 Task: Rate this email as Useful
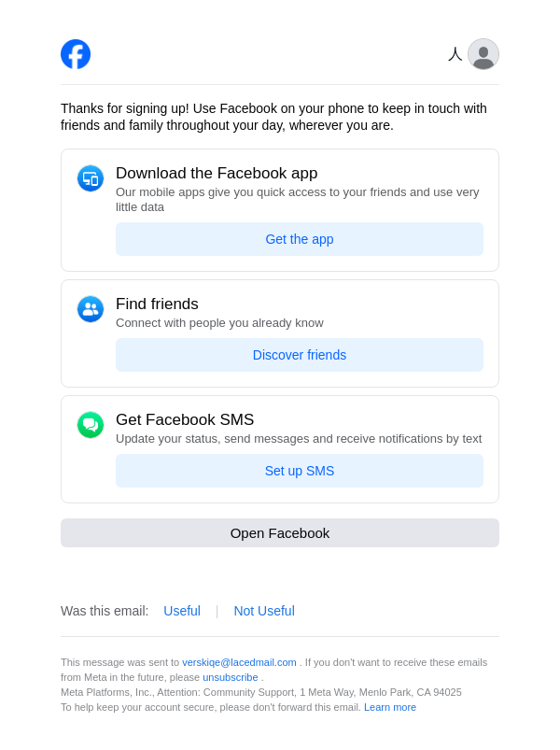click(182, 611)
